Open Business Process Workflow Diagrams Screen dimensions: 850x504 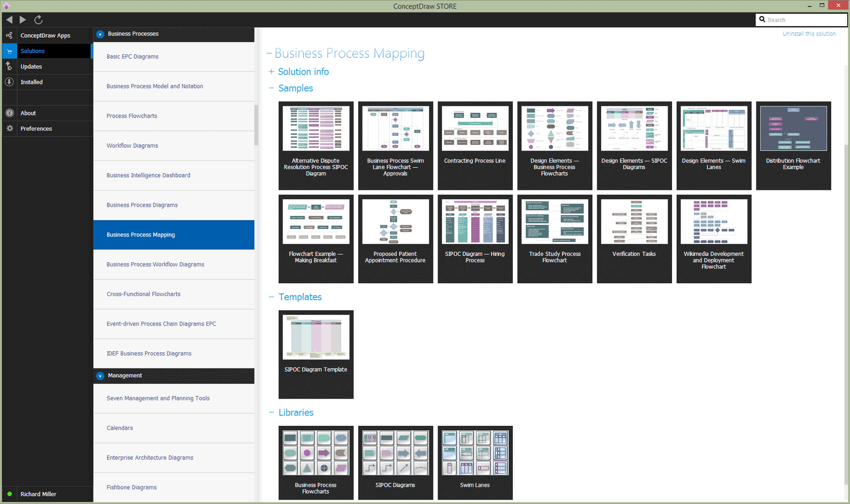point(174,264)
